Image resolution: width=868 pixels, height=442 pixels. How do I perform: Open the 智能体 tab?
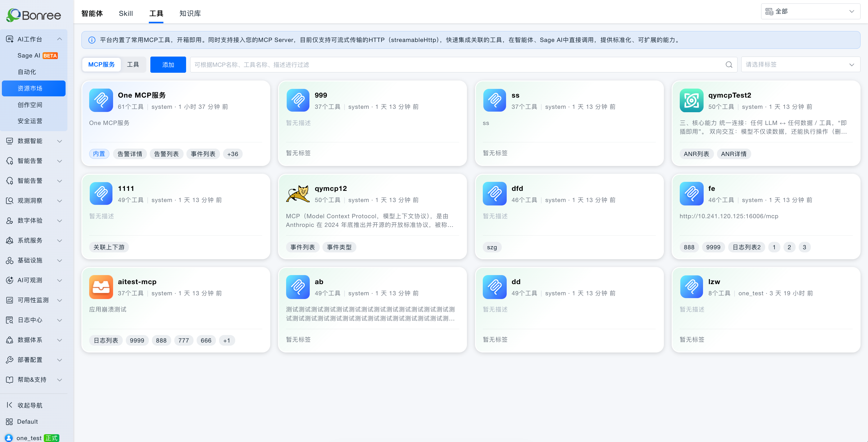click(92, 13)
